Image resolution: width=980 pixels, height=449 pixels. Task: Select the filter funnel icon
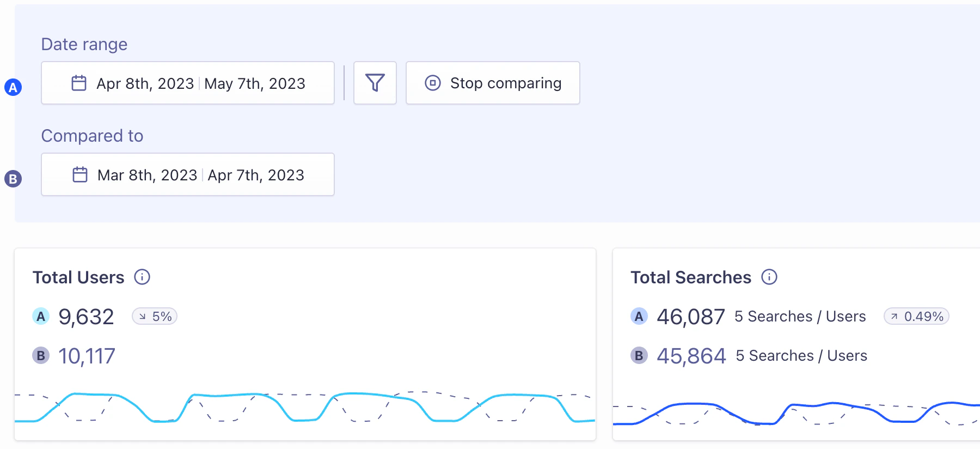[375, 83]
